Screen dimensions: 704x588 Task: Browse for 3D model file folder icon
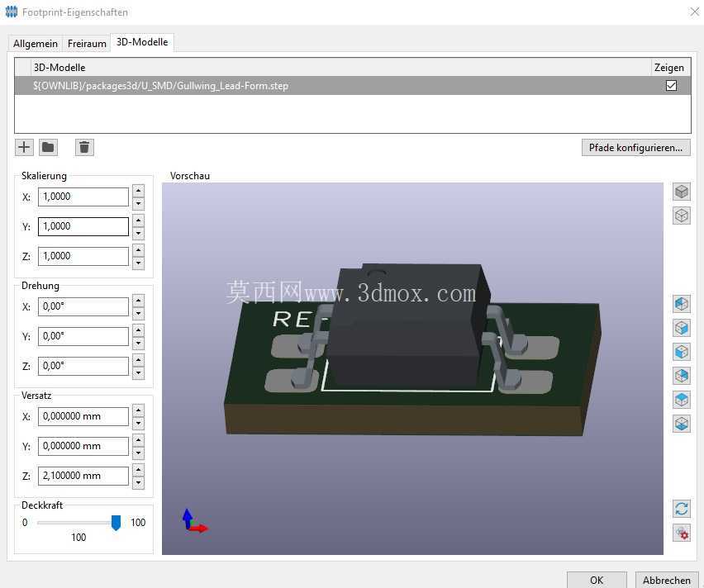pyautogui.click(x=48, y=147)
